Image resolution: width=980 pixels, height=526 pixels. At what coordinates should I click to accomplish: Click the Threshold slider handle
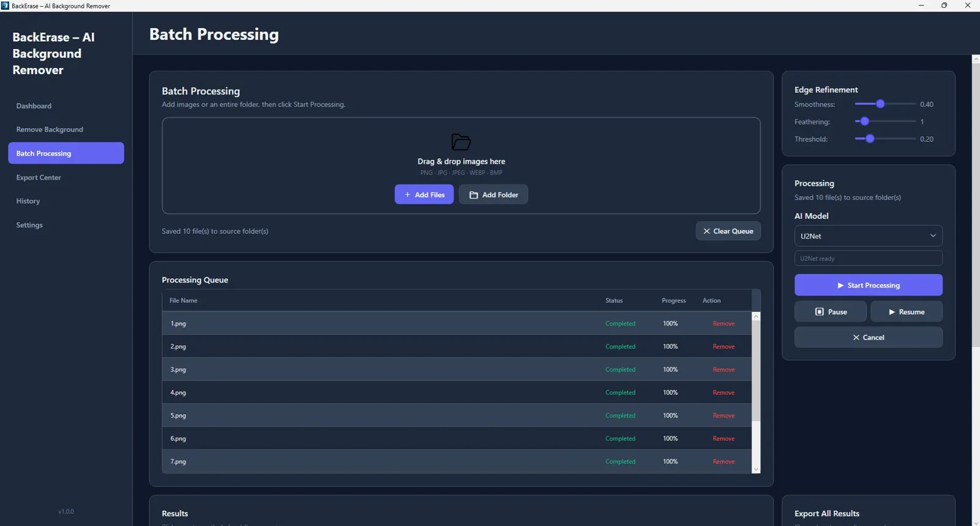click(x=870, y=139)
